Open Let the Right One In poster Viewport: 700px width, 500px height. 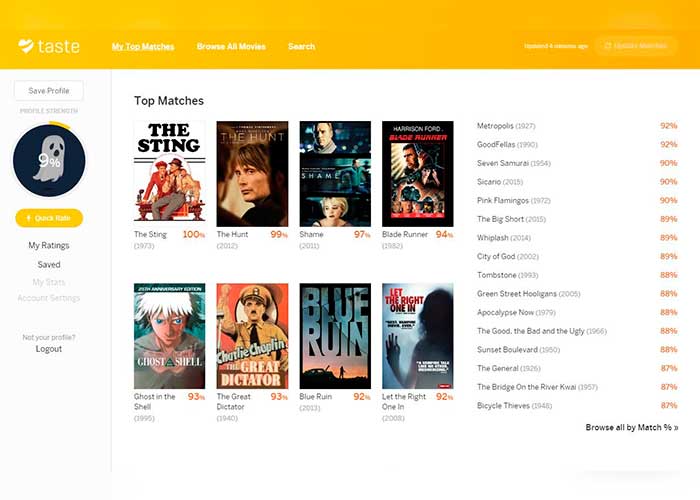click(418, 336)
